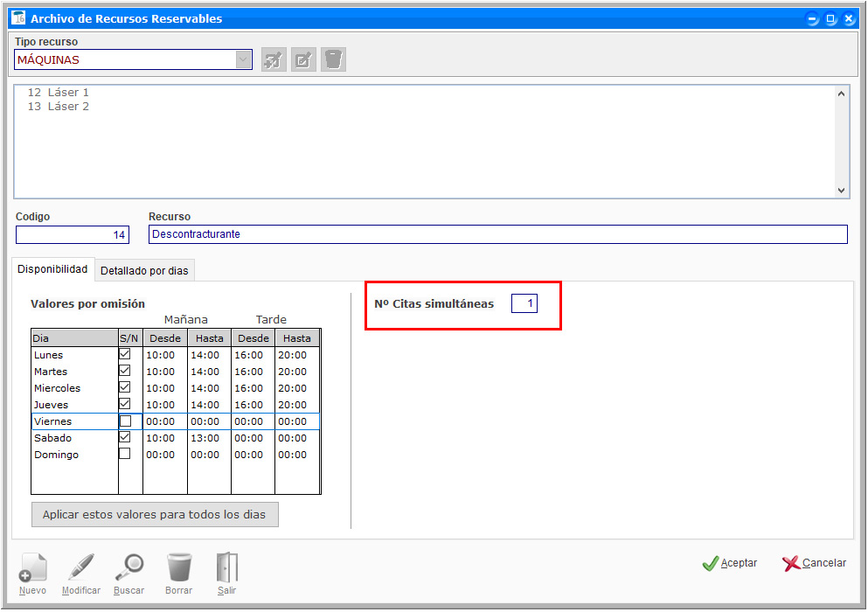Accept changes with the Aceptar button

click(x=730, y=563)
